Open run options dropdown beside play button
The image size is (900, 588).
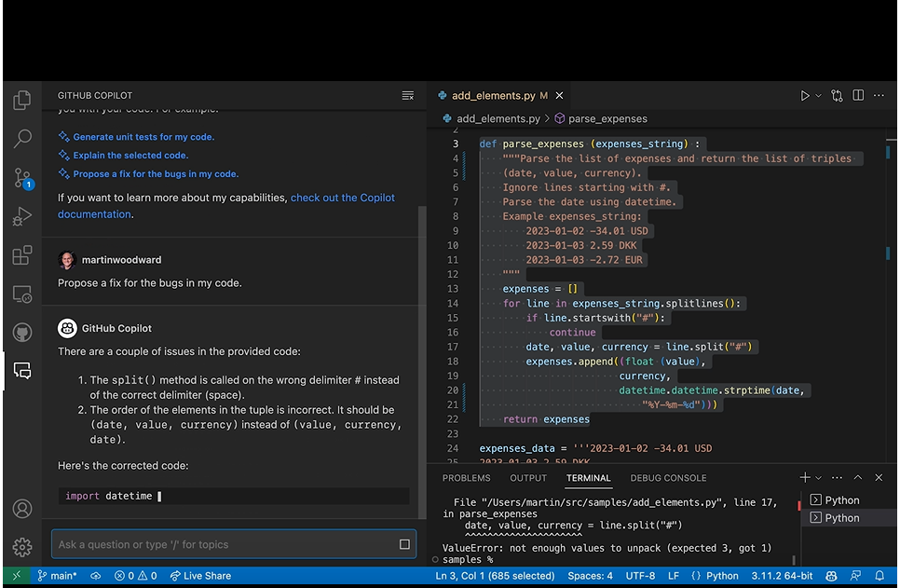819,96
